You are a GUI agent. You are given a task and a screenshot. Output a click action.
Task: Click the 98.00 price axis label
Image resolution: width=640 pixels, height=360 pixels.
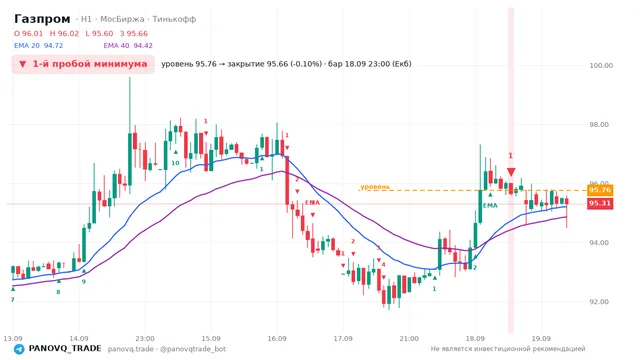click(599, 124)
